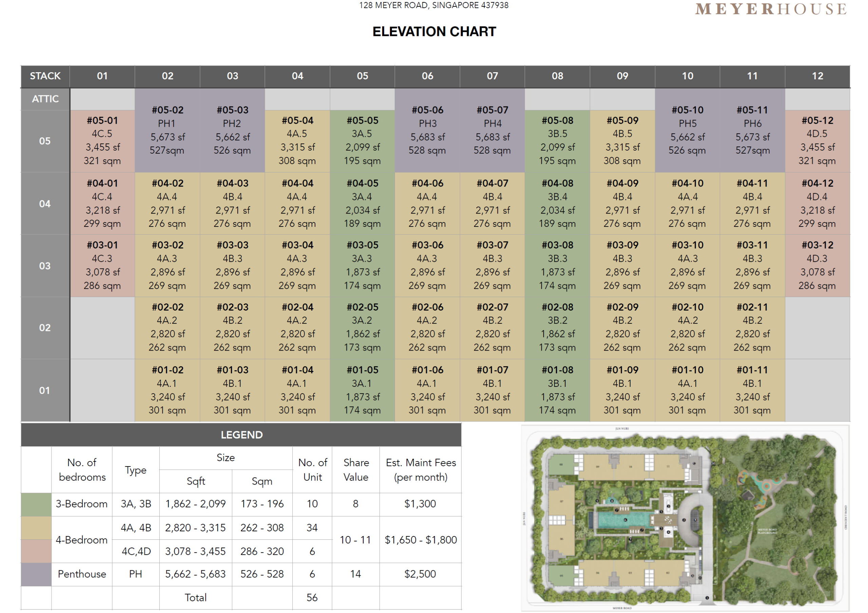Image resolution: width=868 pixels, height=613 pixels.
Task: Click the LEGEND header bar
Action: pyautogui.click(x=241, y=435)
